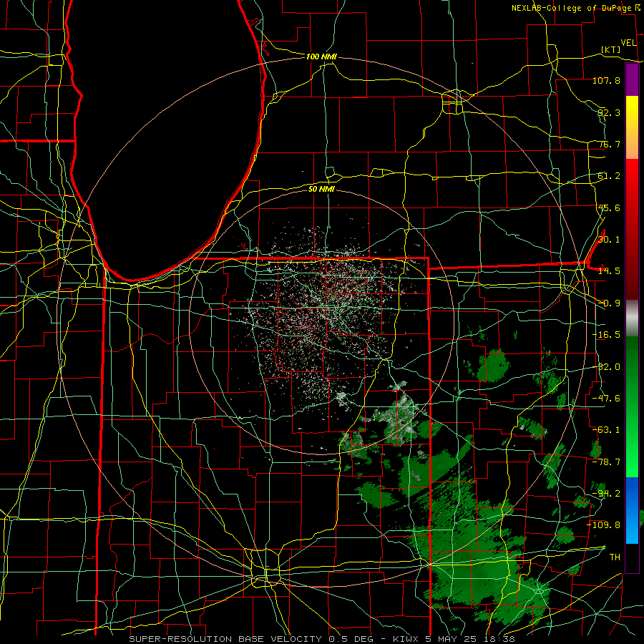This screenshot has width=644, height=644.
Task: Click the 30.1 scale value
Action: [x=609, y=240]
